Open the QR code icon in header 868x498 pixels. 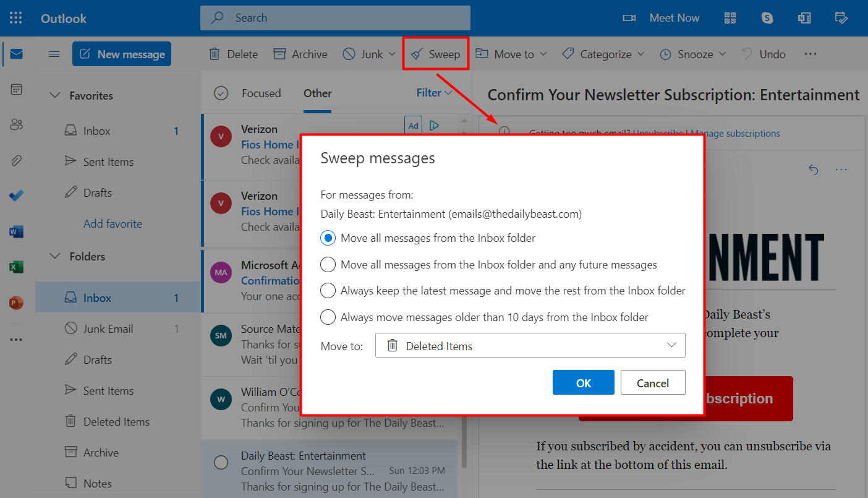click(x=730, y=18)
